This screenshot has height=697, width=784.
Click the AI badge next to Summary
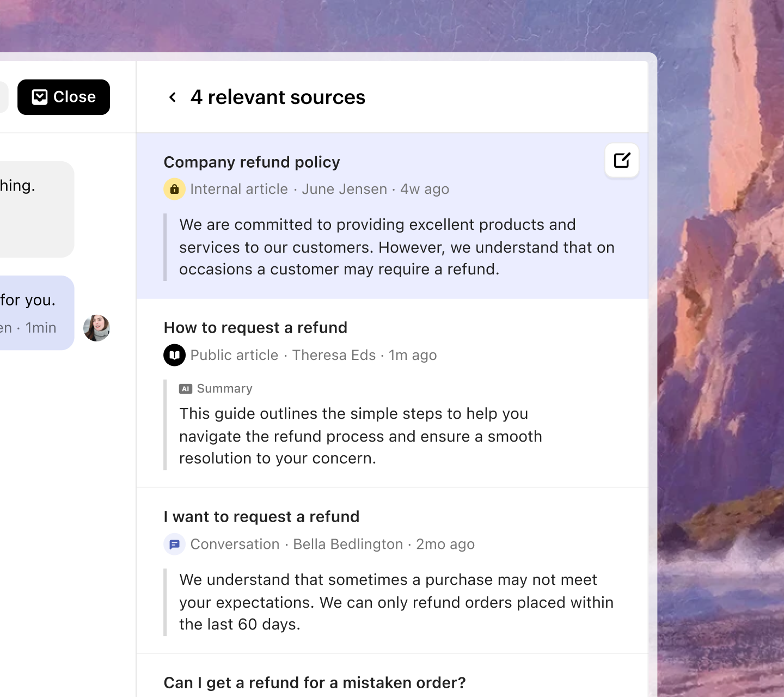[186, 389]
